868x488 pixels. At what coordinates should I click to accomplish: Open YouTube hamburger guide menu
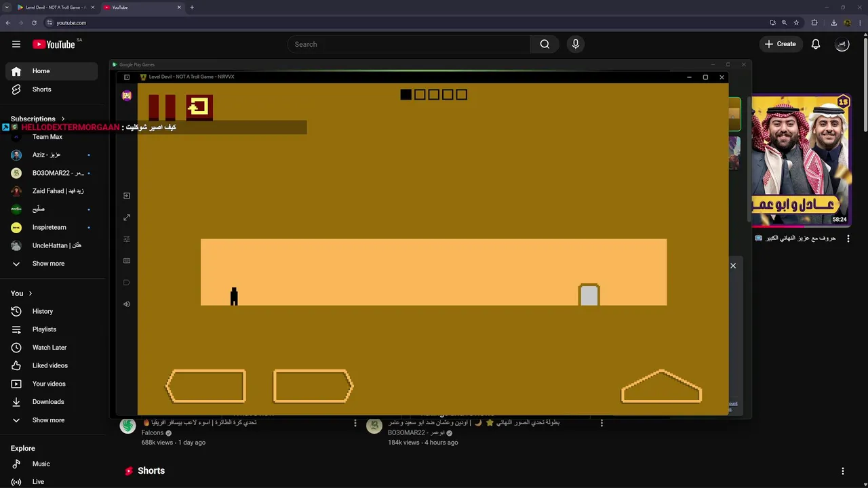click(x=16, y=44)
